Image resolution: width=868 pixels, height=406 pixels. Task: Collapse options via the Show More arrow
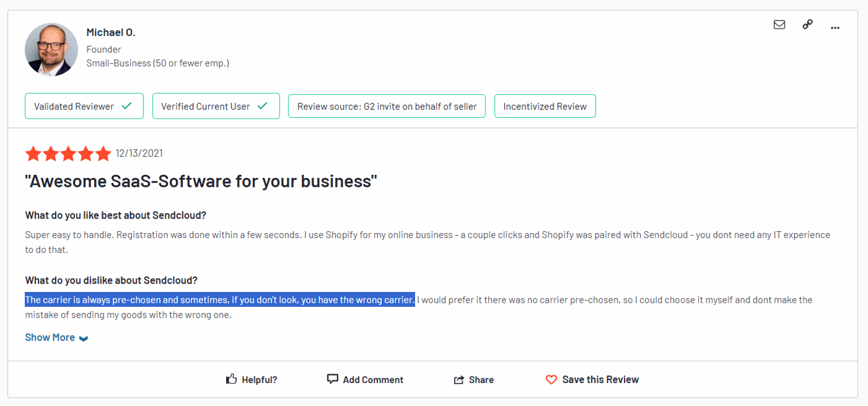point(83,337)
